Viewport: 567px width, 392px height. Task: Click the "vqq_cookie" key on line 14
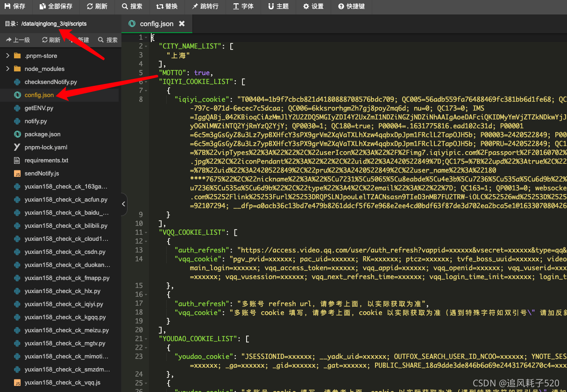198,259
